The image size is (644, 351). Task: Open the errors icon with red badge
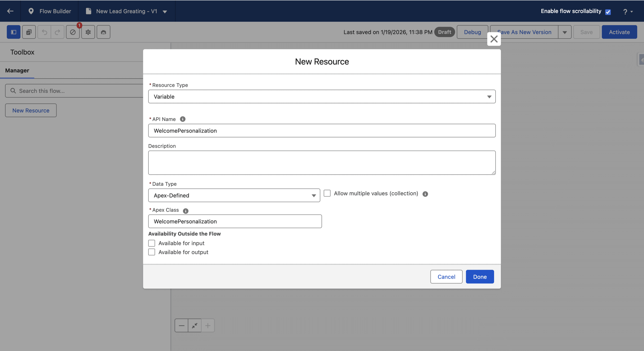[x=73, y=32]
